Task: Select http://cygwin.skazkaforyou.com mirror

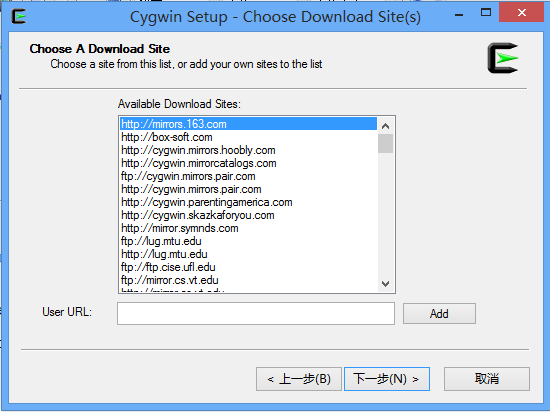Action: coord(248,215)
